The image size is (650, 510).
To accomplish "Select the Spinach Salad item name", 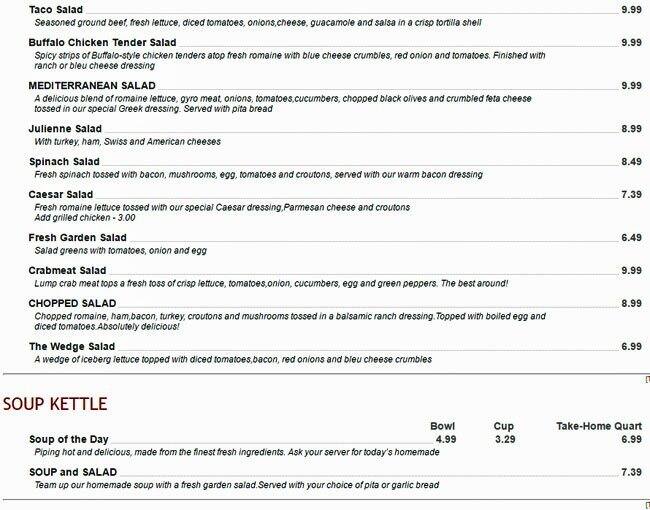I will [65, 161].
